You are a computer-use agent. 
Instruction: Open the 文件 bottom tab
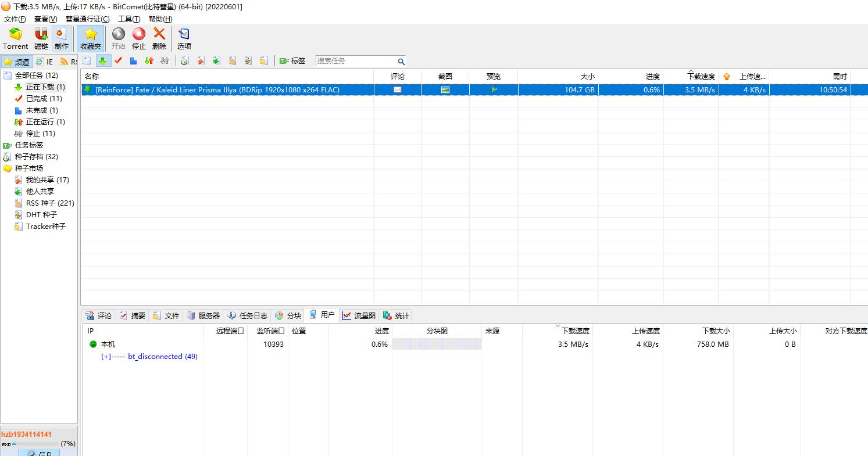click(x=166, y=315)
